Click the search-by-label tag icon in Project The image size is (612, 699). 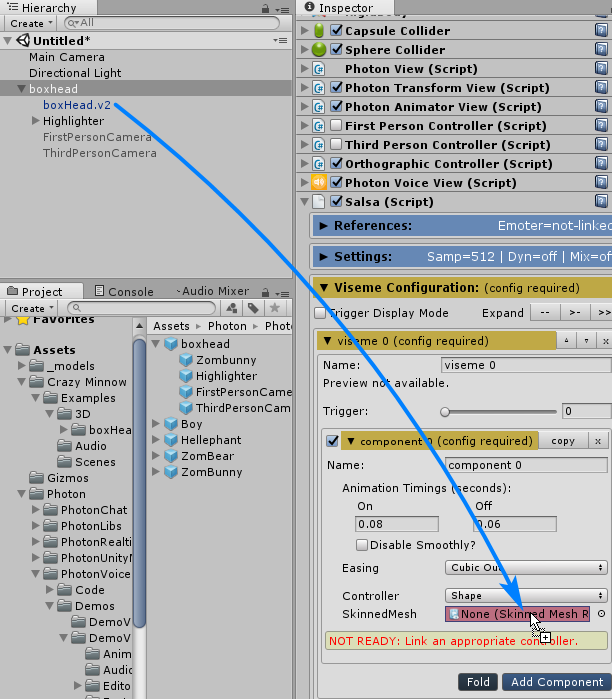[x=254, y=308]
